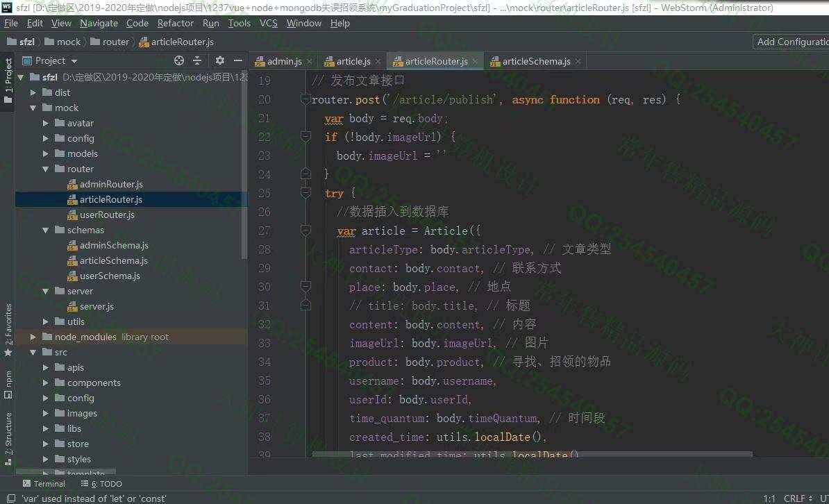The image size is (829, 504).
Task: Toggle the 1: Project side tool window
Action: click(8, 81)
